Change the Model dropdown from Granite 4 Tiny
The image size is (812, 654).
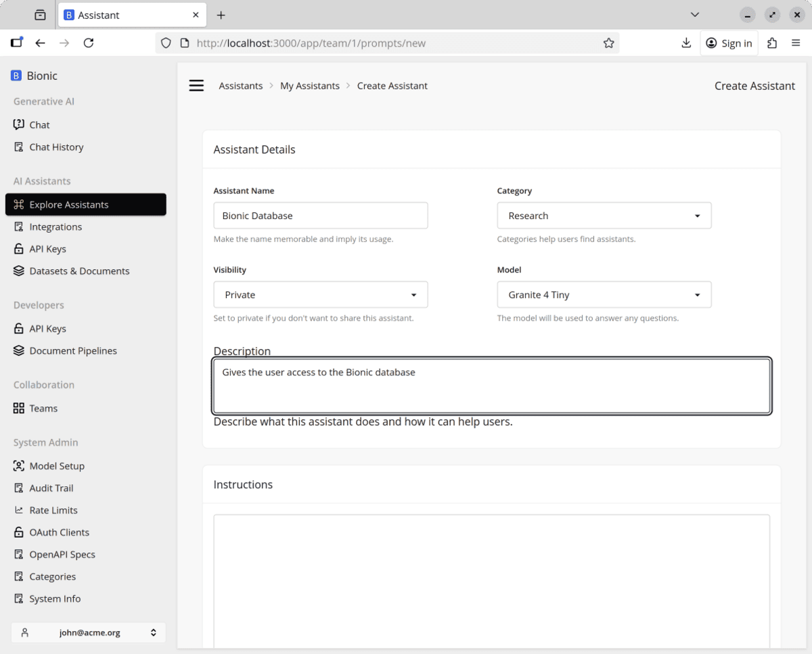point(604,295)
